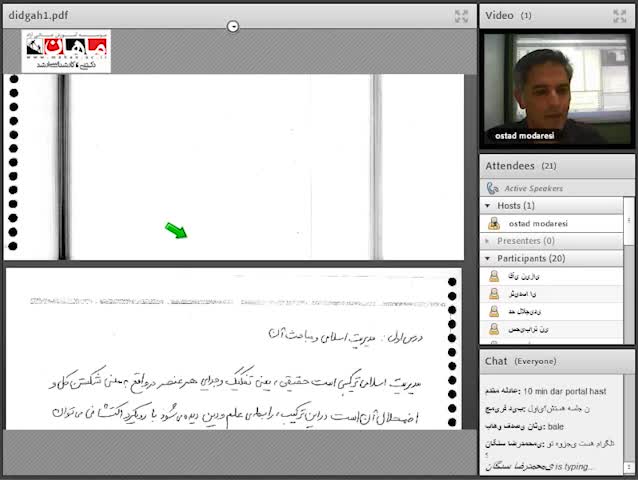
Task: Click the third participant's avatar icon
Action: (494, 311)
